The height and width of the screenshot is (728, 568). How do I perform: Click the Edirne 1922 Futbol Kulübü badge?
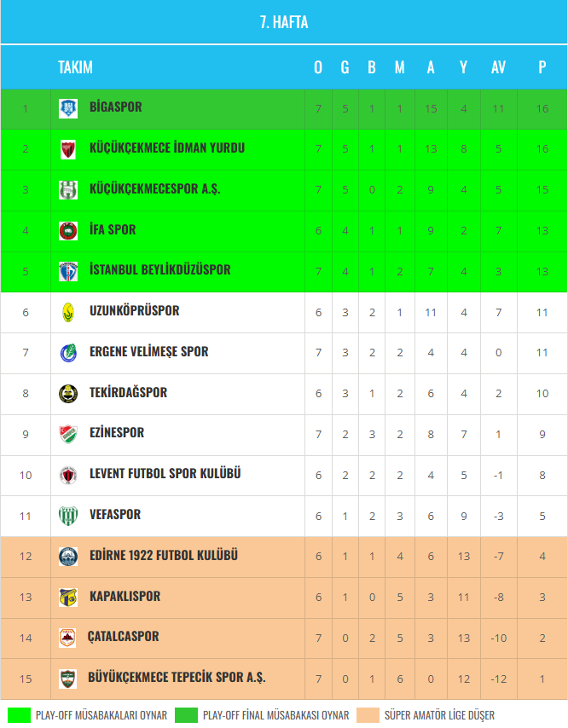[68, 557]
